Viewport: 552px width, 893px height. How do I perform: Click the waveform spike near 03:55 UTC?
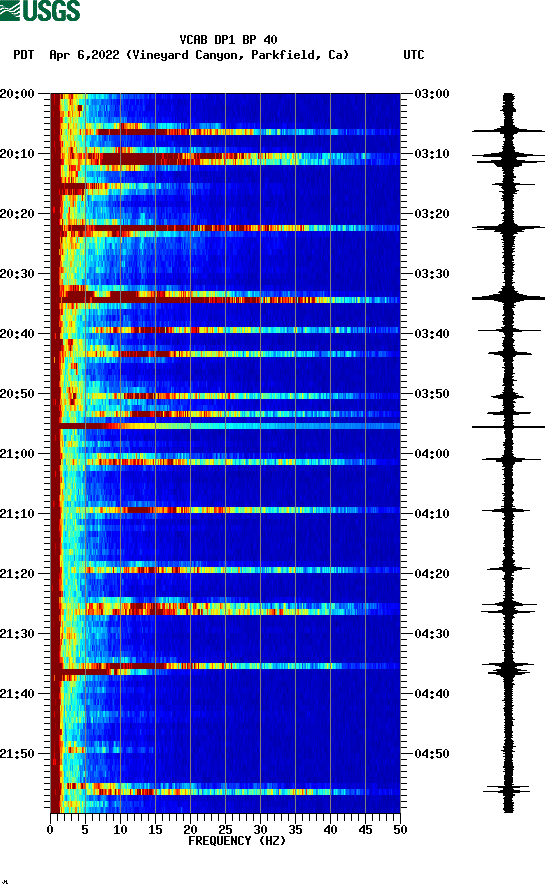point(508,427)
